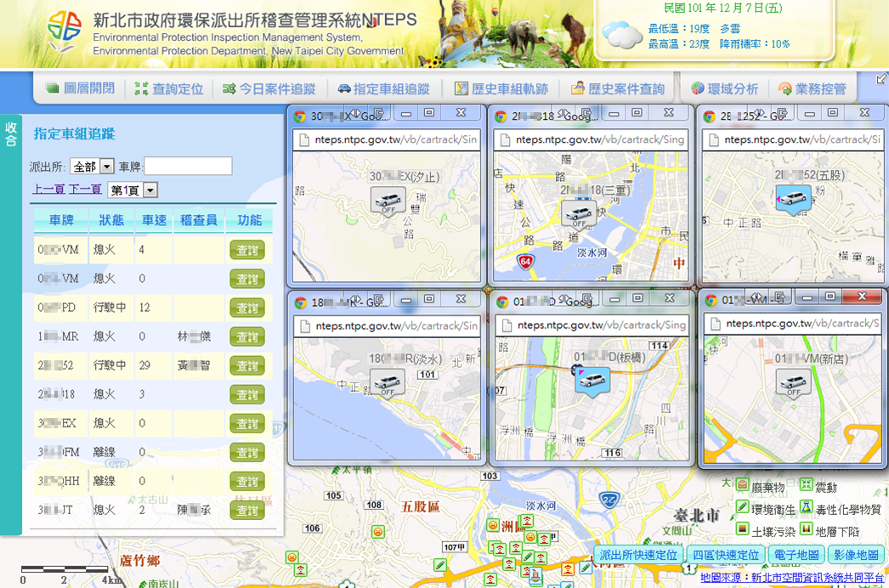This screenshot has height=588, width=889.
Task: Click the 稽查員 column header
Action: pos(198,220)
